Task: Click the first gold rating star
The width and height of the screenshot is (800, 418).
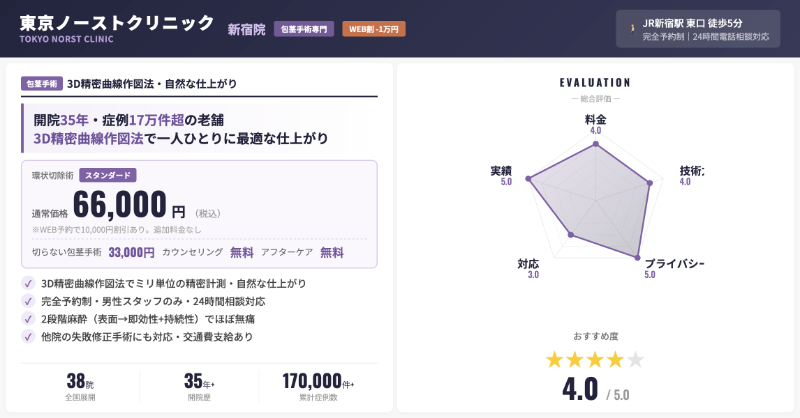Action: (555, 359)
